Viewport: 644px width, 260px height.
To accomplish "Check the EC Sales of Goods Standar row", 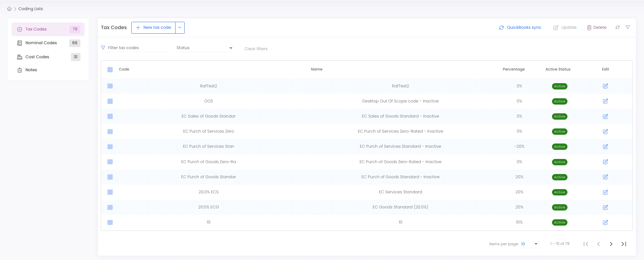I will click(110, 116).
